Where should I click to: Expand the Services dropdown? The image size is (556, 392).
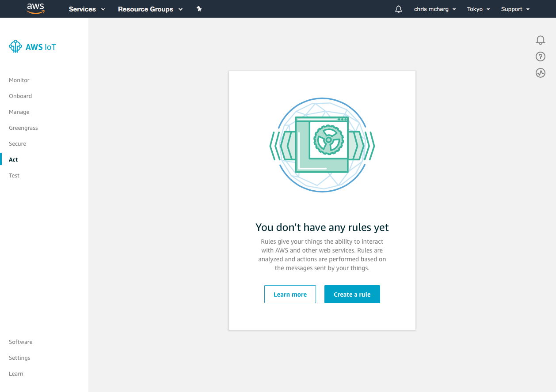(87, 9)
